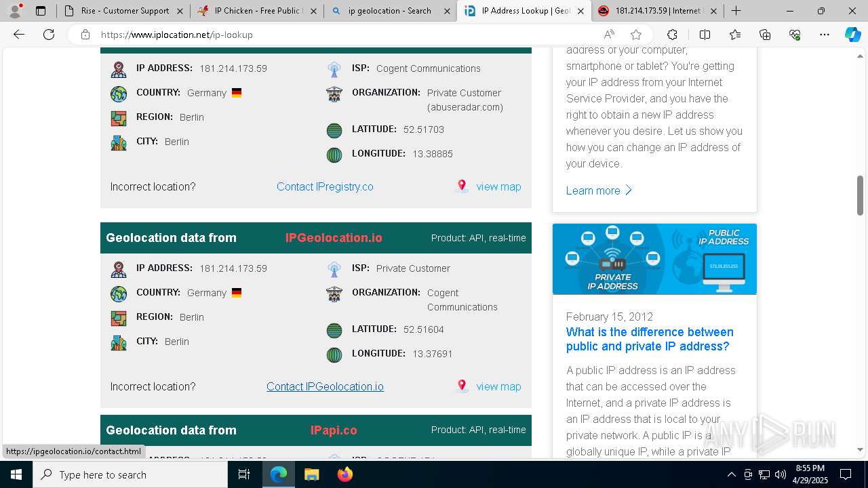Switch to Rise Customer Support tab
The image size is (868, 488).
tap(122, 11)
